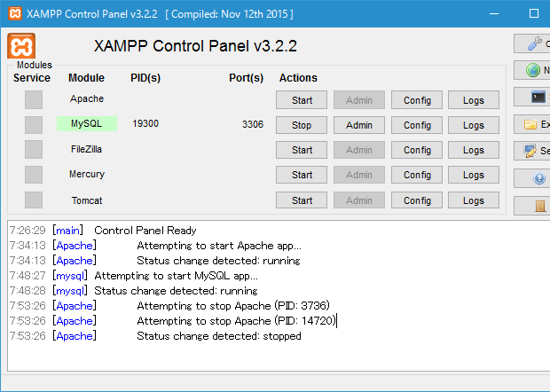Open Apache Config button
The image size is (550, 392).
tap(417, 100)
